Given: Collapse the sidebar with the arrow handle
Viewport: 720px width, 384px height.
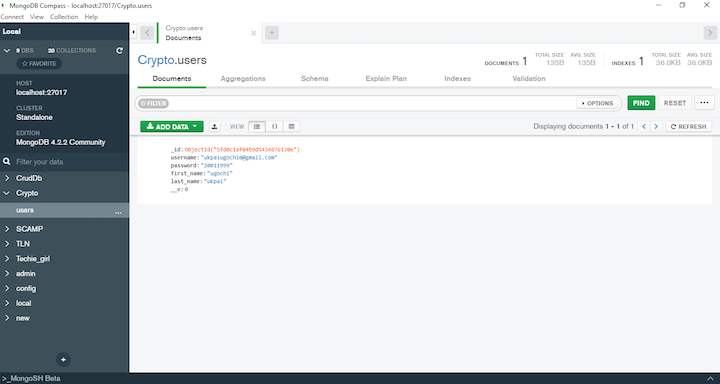Looking at the screenshot, I should click(133, 32).
